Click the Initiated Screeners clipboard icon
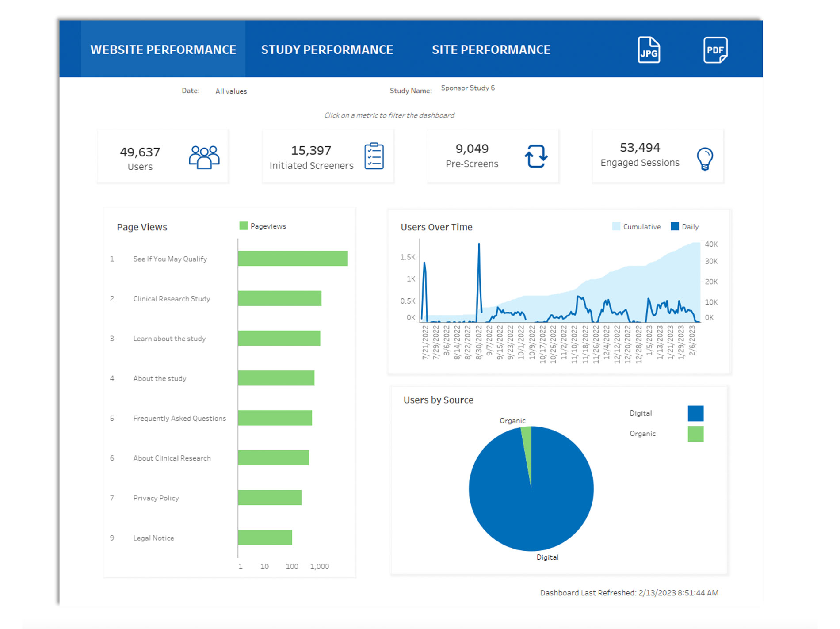The height and width of the screenshot is (629, 840). click(x=374, y=156)
